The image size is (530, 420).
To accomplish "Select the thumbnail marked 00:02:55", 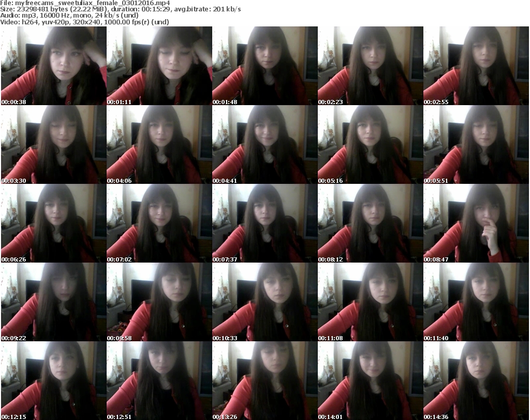I will tap(476, 66).
